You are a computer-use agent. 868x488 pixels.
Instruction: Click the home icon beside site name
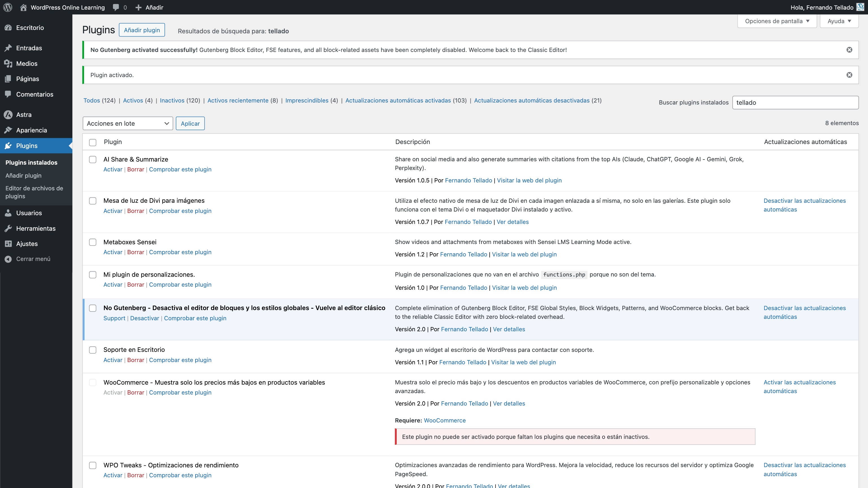tap(23, 7)
